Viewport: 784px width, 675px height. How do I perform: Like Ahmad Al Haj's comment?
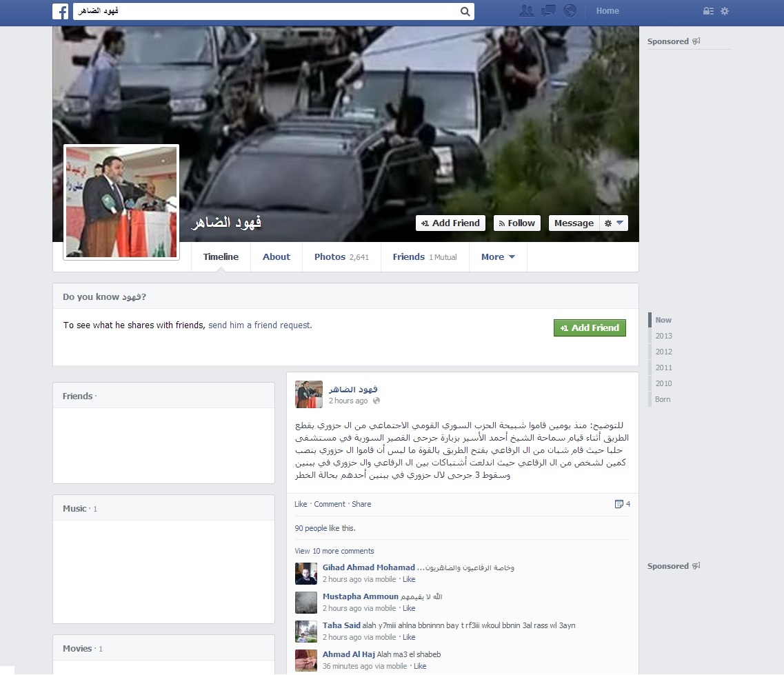(420, 666)
